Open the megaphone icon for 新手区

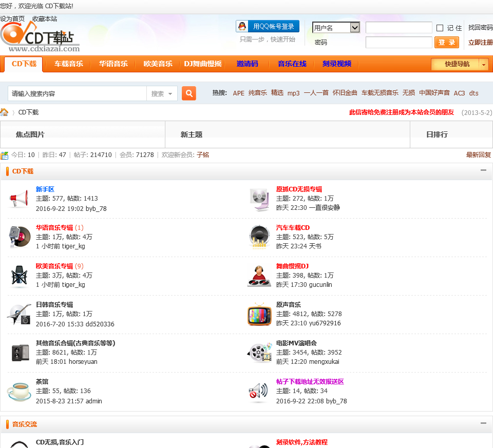19,199
